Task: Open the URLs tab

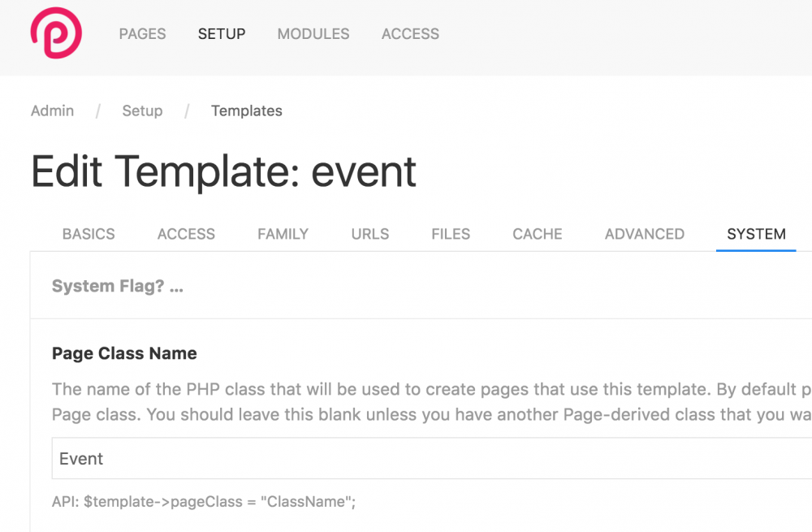Action: 370,234
